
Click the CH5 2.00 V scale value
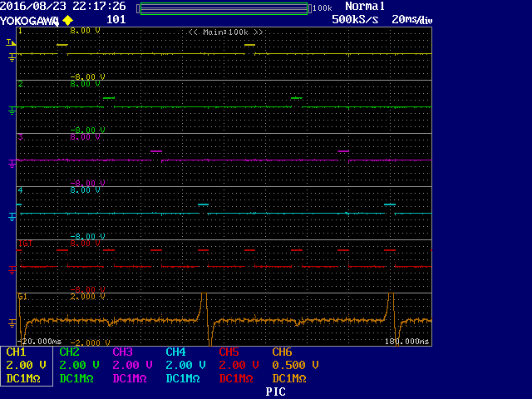239,366
